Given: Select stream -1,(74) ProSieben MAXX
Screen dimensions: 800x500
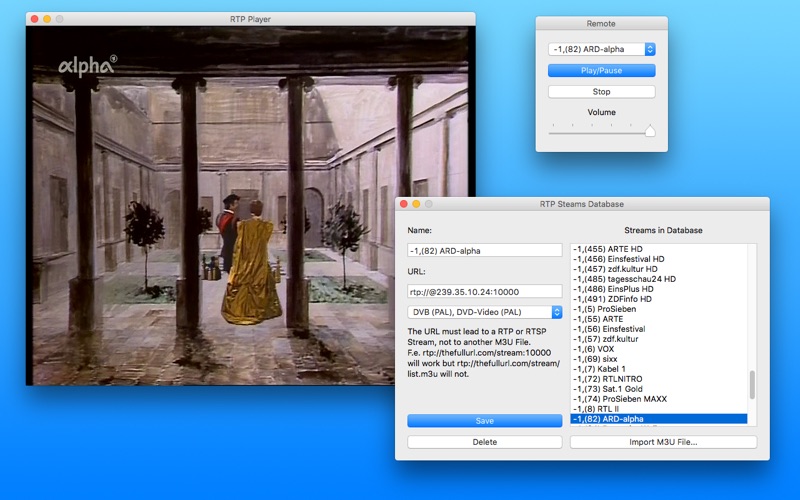Looking at the screenshot, I should pyautogui.click(x=659, y=399).
